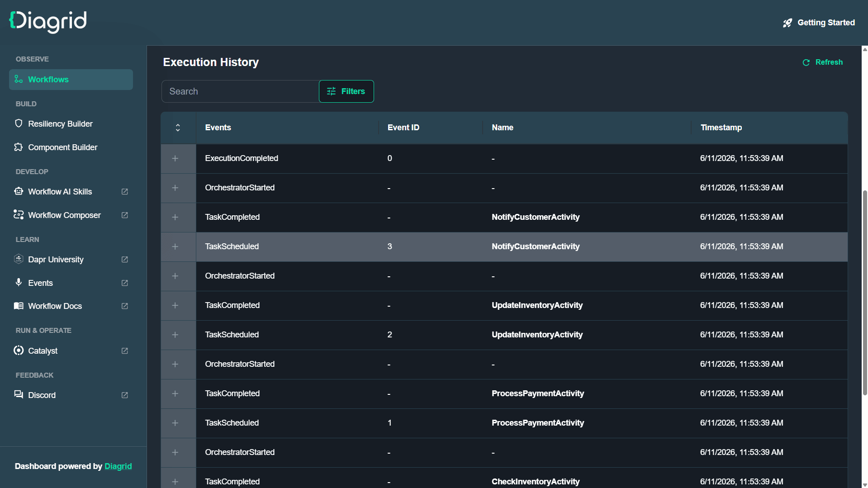Open Component Builder menu item
Viewport: 868px width, 488px height.
tap(71, 147)
